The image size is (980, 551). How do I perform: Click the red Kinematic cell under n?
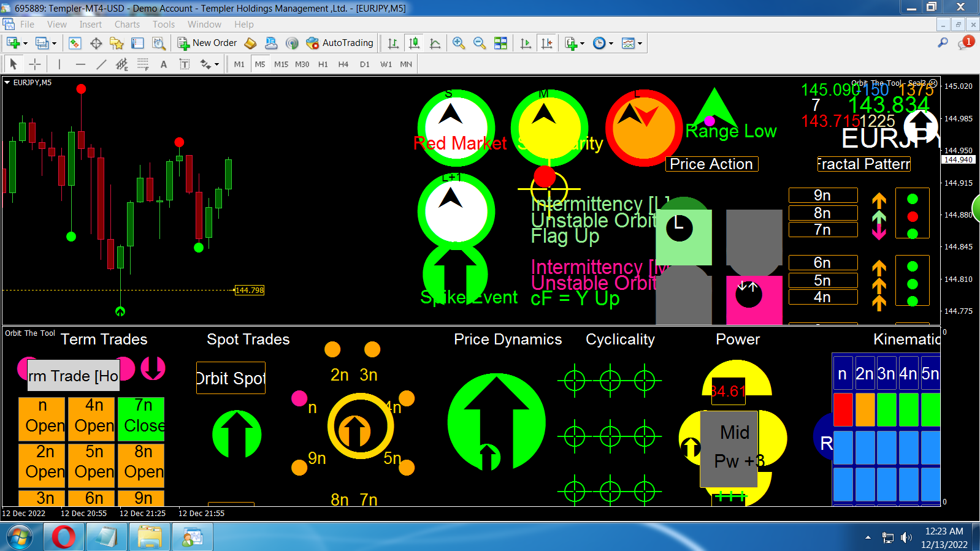pos(843,409)
